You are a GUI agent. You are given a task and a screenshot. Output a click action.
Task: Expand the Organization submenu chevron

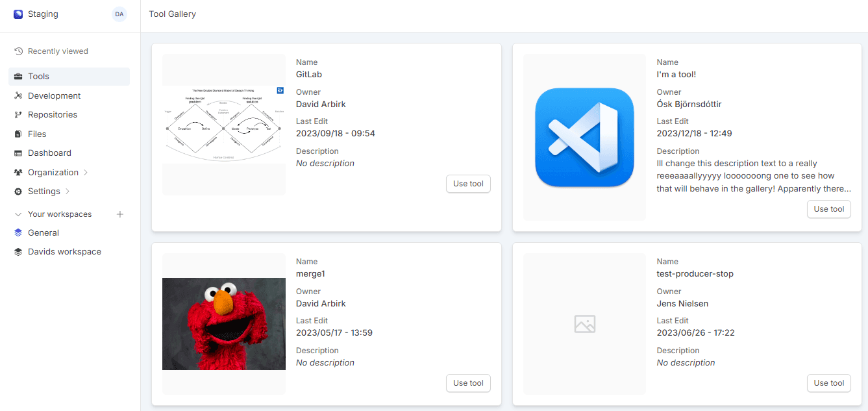click(86, 173)
